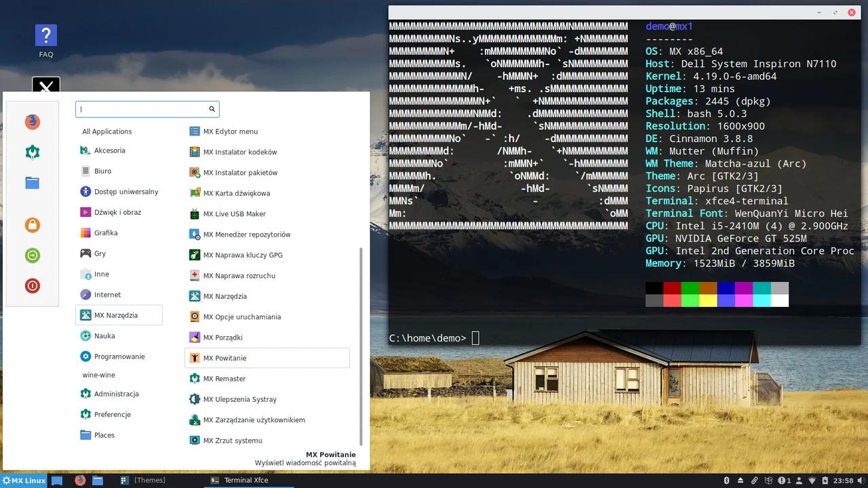Launch MX Zarządzanie użytkownikiem

[x=267, y=420]
